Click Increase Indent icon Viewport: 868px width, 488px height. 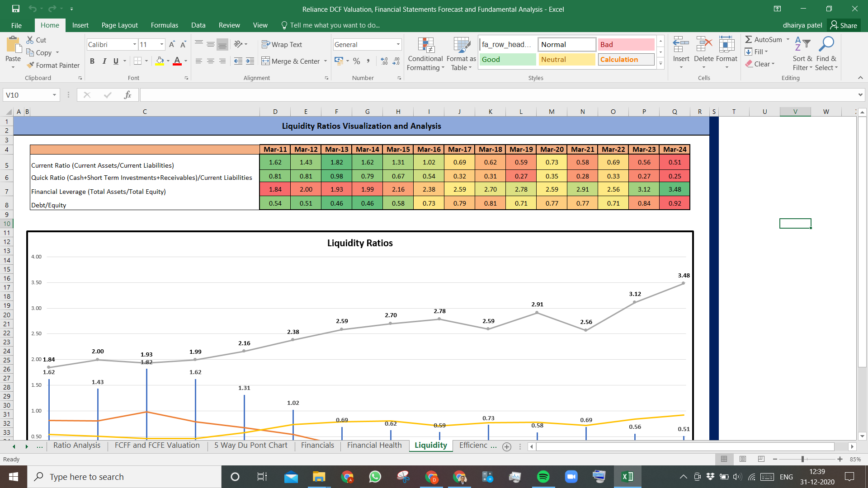250,61
